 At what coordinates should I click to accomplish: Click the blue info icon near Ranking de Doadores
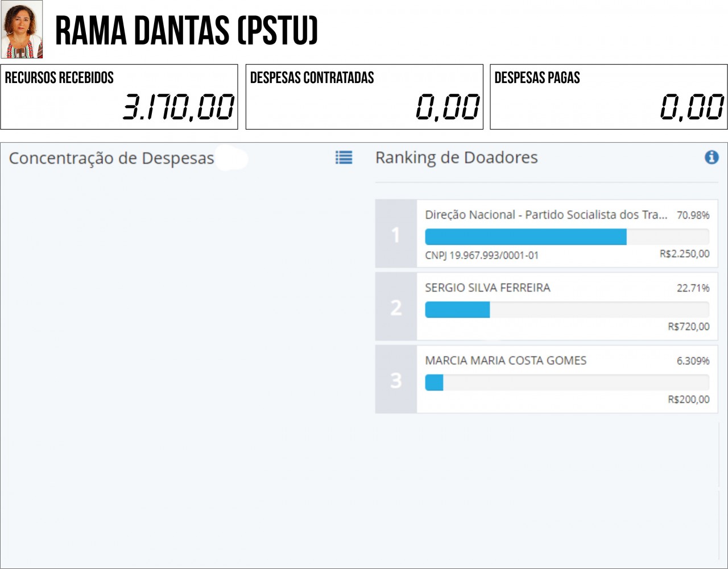point(712,157)
